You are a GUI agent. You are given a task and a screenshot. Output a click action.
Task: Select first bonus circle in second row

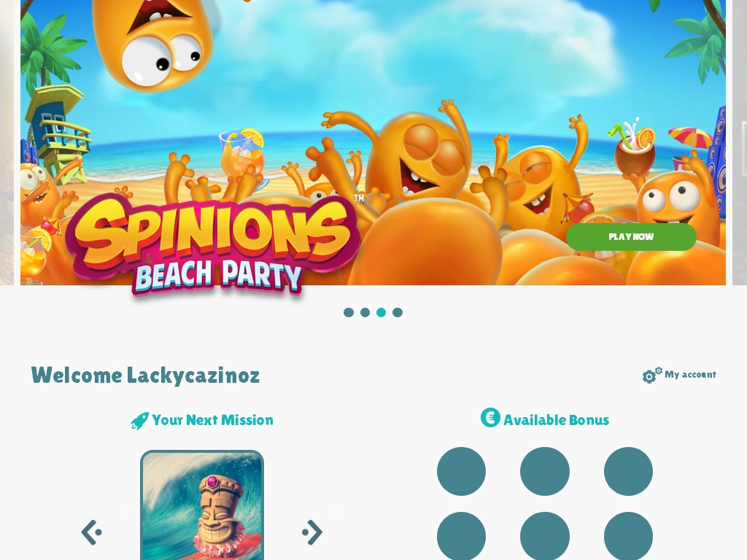[x=461, y=536]
